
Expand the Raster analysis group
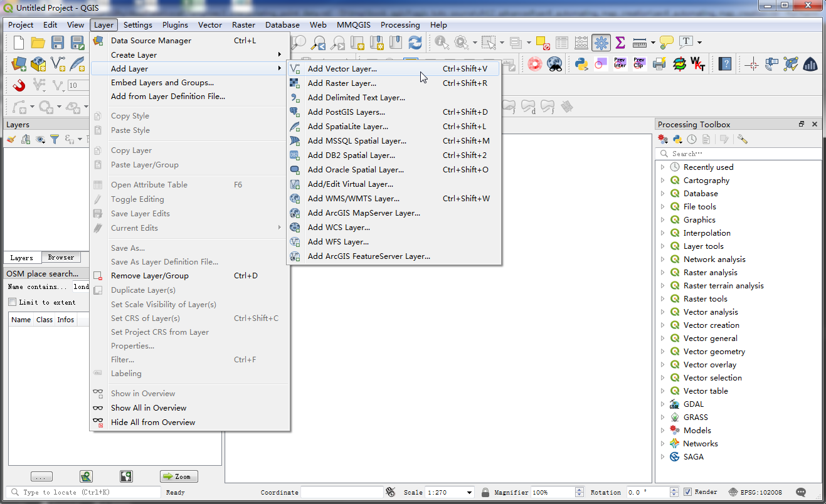[662, 273]
